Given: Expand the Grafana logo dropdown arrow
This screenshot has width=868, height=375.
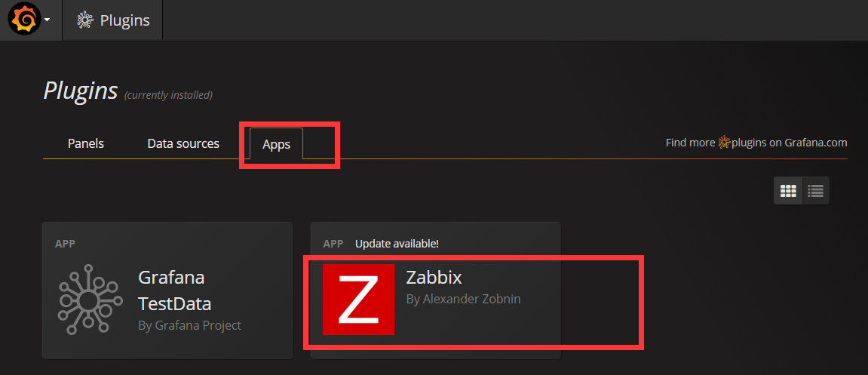Looking at the screenshot, I should tap(48, 20).
